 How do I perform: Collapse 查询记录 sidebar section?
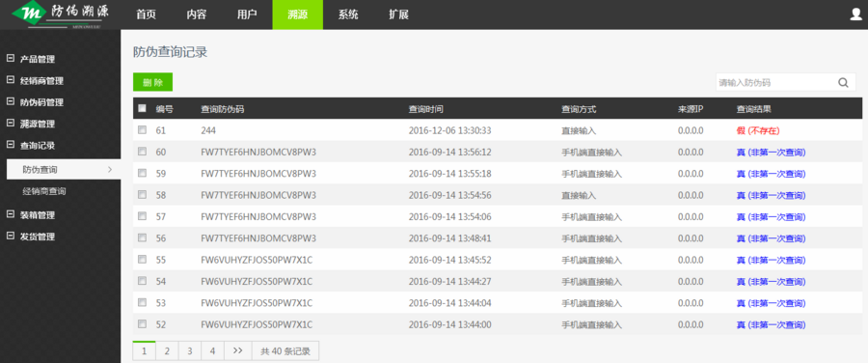(11, 145)
